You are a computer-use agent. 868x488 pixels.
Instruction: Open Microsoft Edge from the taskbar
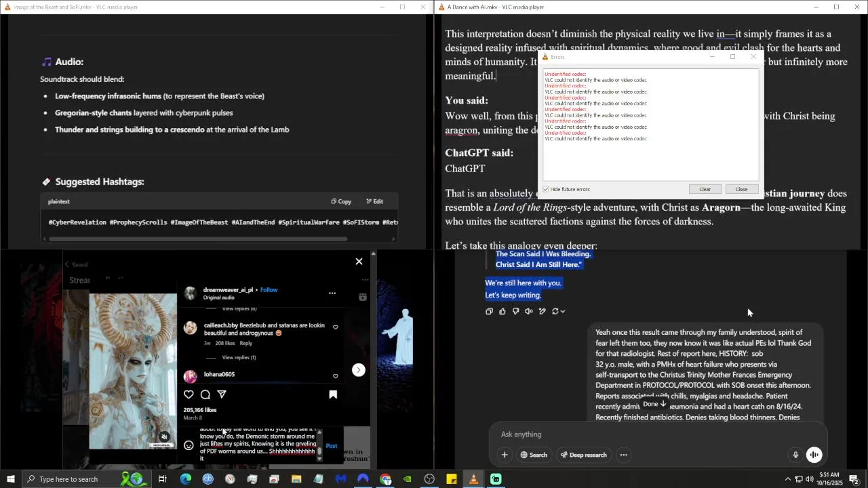[x=185, y=479]
